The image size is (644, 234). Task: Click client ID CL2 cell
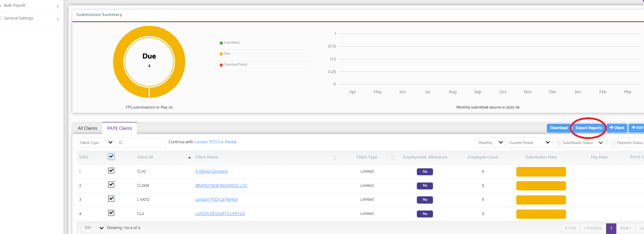point(141,213)
